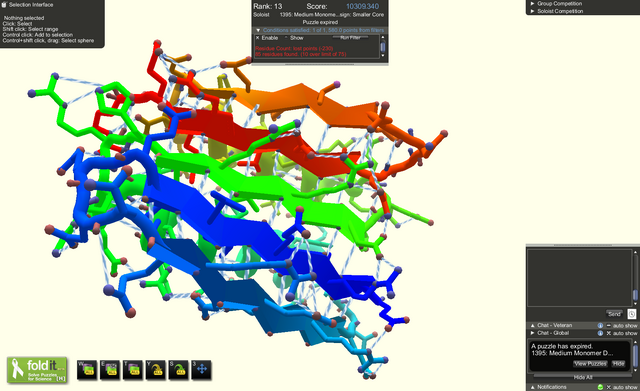
Task: Expand the Soloist Competition panel
Action: (532, 11)
